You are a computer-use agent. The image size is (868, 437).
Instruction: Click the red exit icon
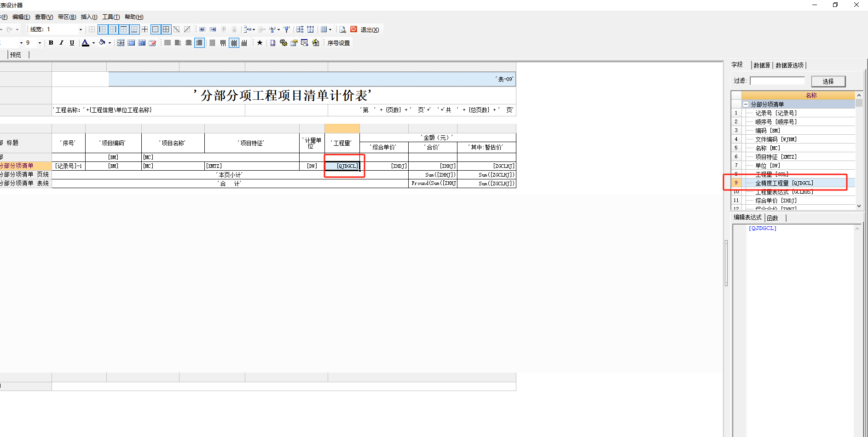[x=353, y=29]
